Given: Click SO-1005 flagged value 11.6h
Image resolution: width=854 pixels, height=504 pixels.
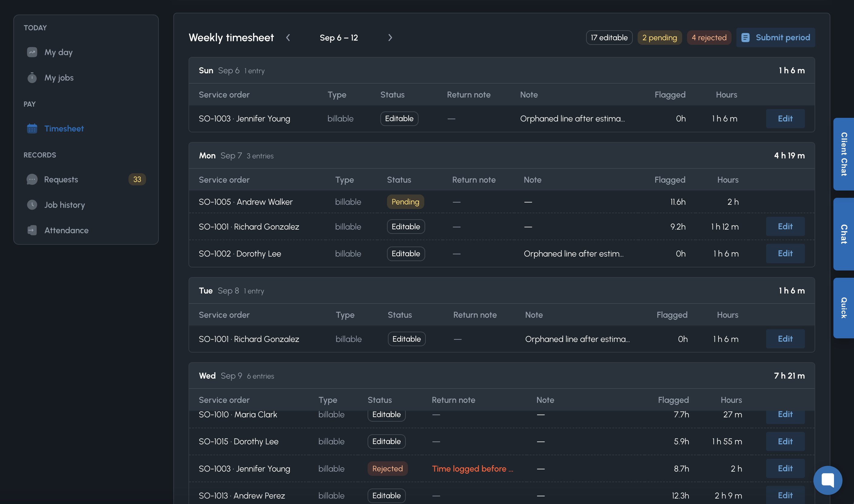Looking at the screenshot, I should click(678, 202).
